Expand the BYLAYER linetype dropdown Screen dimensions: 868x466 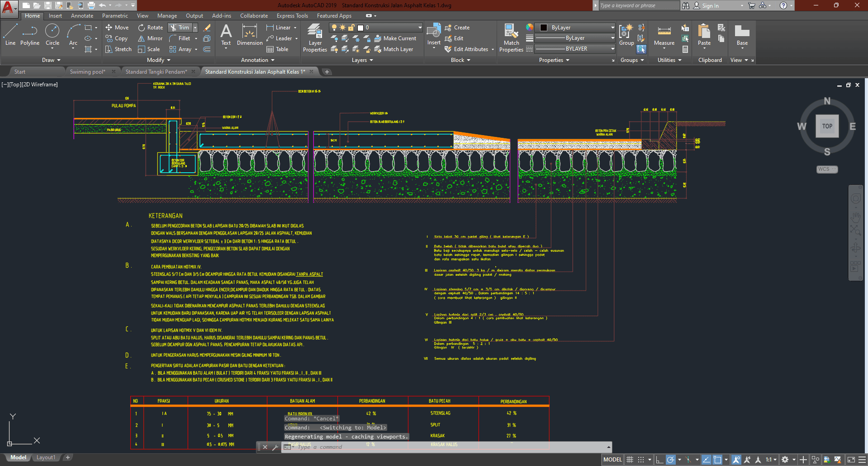[x=612, y=49]
